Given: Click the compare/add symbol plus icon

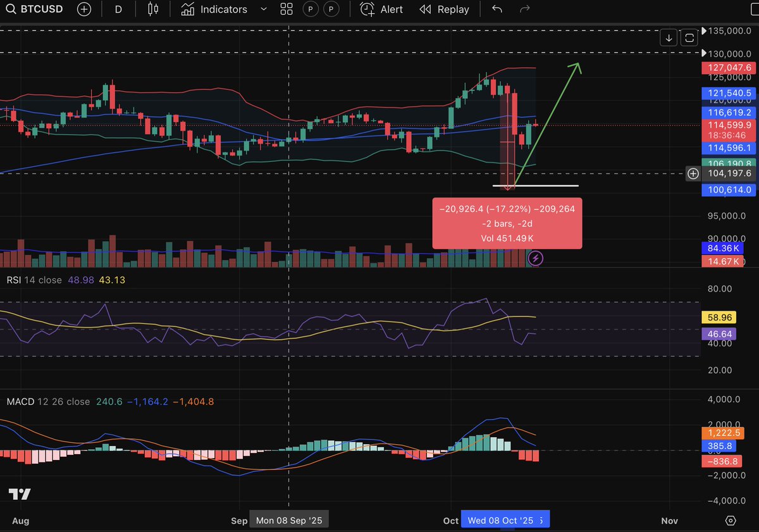Looking at the screenshot, I should click(x=84, y=9).
